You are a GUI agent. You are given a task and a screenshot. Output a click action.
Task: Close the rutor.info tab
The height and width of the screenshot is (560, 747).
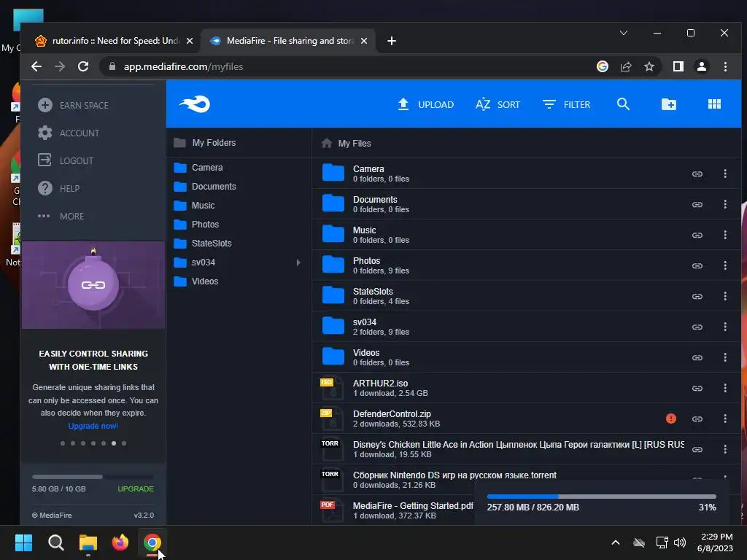[190, 41]
